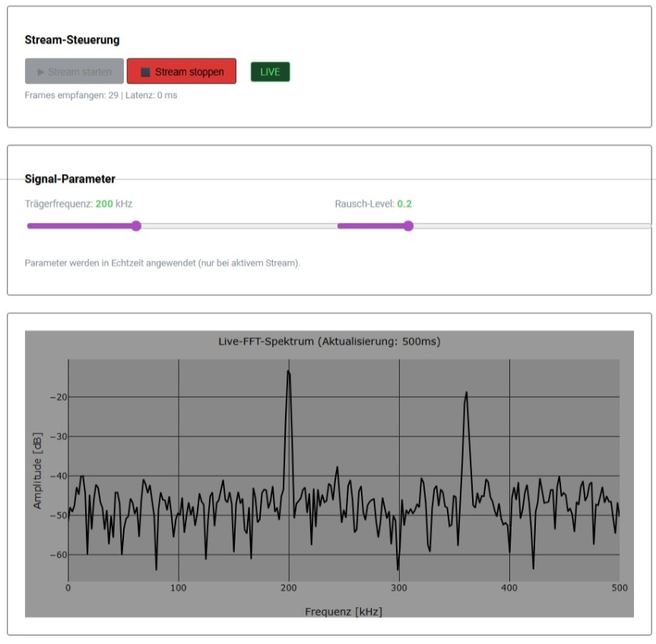Click the green LIVE status badge
Image resolution: width=656 pixels, height=644 pixels.
click(270, 71)
